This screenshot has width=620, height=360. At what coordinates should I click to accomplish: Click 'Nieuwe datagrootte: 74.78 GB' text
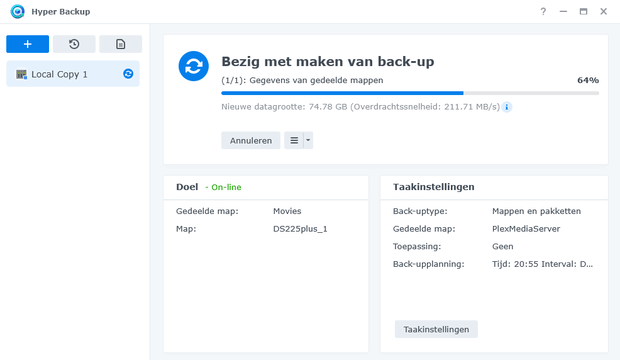[284, 107]
